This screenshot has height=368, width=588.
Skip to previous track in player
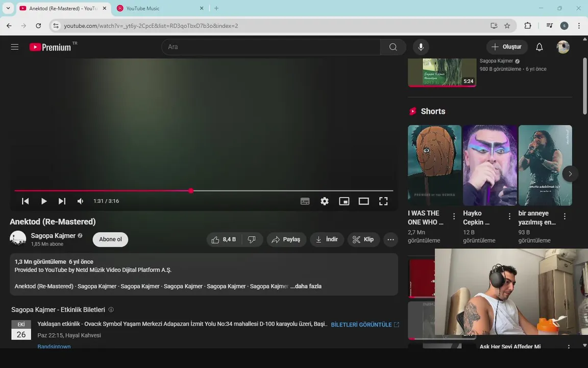[25, 201]
